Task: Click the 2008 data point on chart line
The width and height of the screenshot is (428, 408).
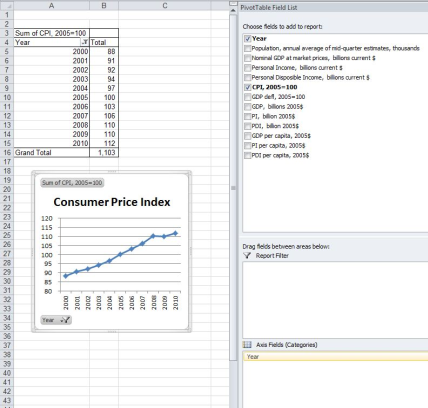Action: click(153, 236)
